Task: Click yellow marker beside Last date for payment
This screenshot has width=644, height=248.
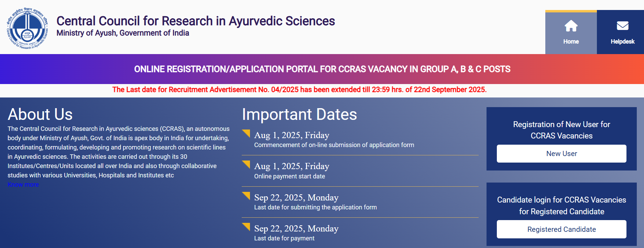Action: [x=246, y=227]
